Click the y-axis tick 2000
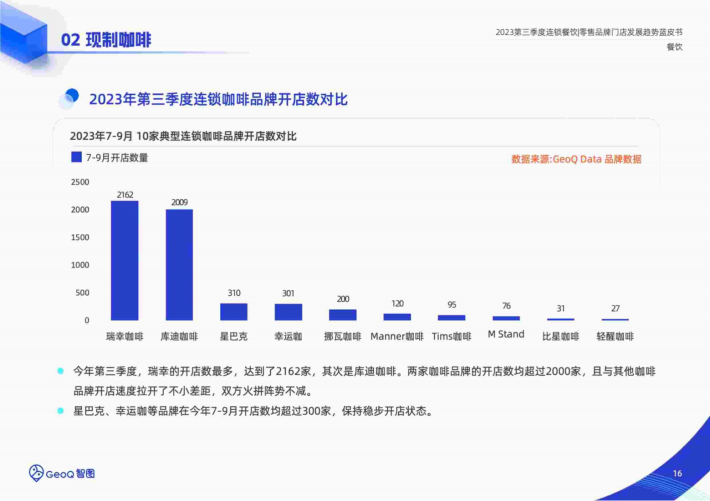710x501 pixels. click(80, 210)
